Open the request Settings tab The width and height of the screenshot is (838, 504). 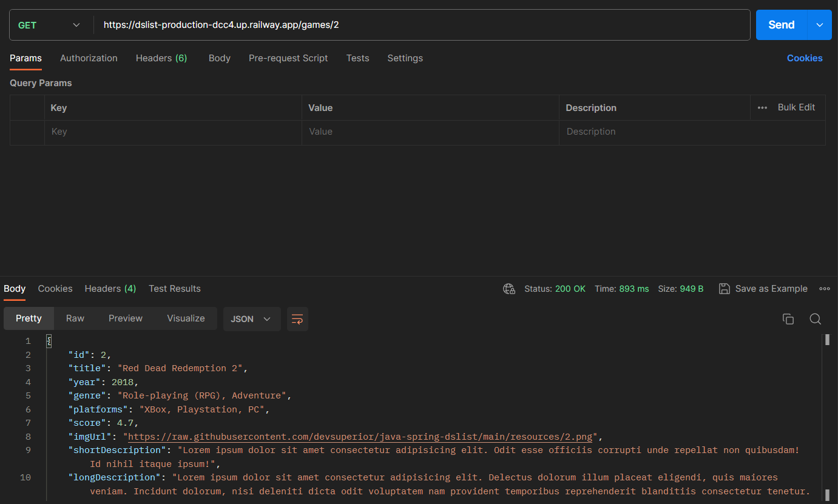405,58
